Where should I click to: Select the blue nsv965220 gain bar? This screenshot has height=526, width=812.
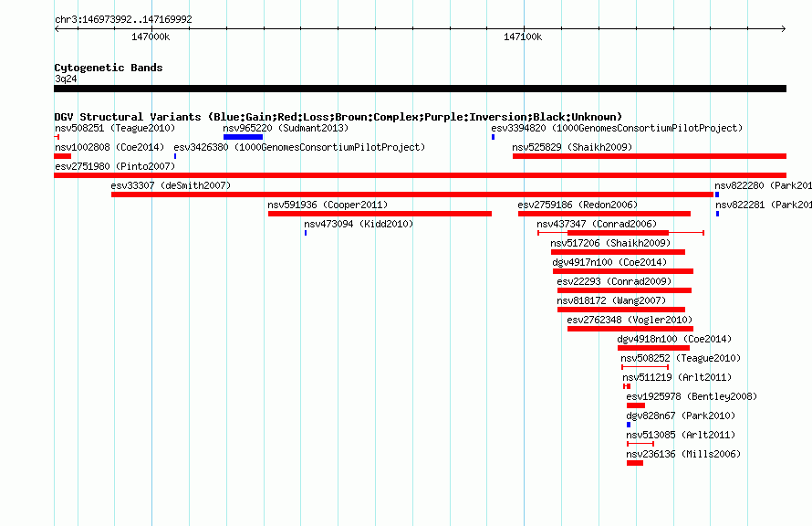click(243, 137)
